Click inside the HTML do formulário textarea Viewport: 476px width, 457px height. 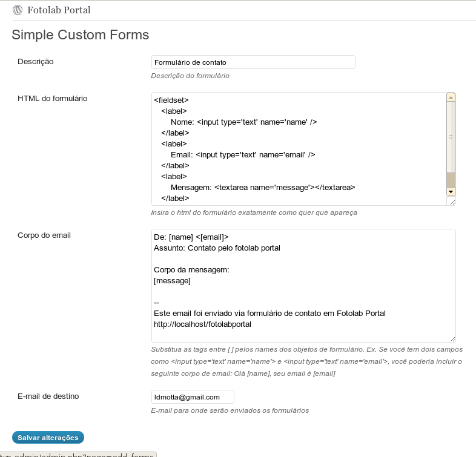[299, 149]
